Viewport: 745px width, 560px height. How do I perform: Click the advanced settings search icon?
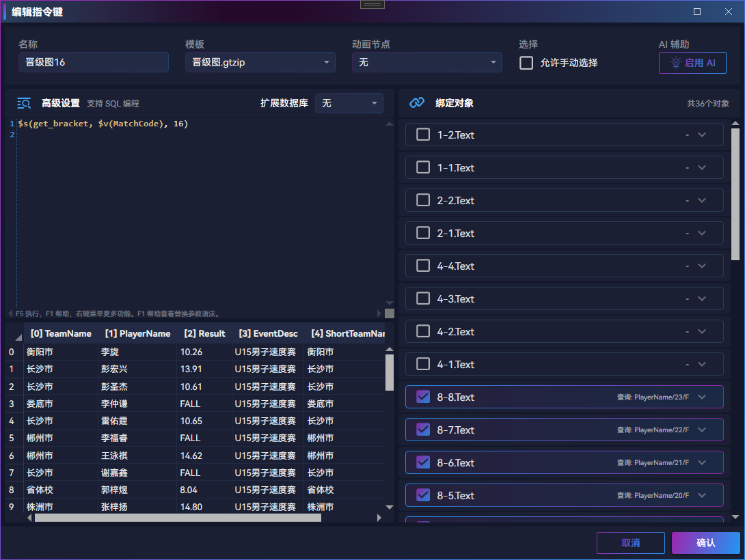[x=24, y=103]
